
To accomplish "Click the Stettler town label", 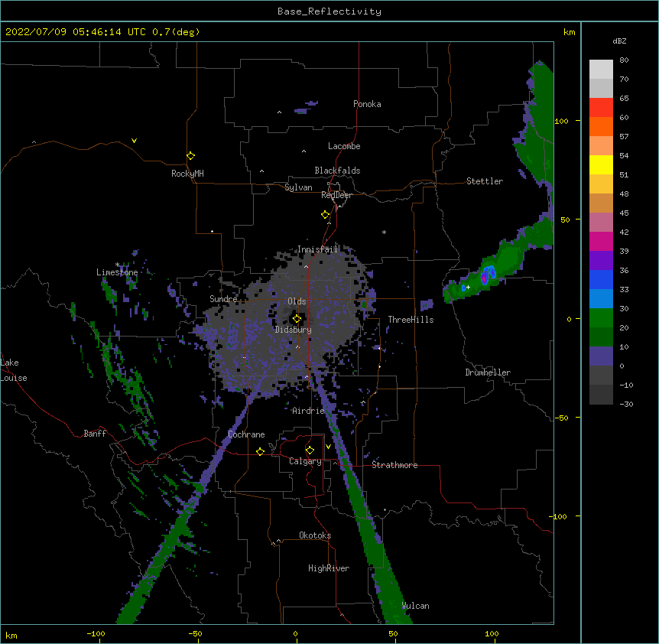I will [485, 181].
